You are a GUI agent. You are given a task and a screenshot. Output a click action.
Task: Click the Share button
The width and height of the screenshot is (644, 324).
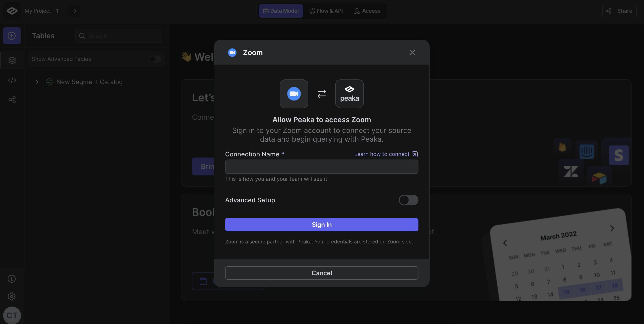pos(619,11)
